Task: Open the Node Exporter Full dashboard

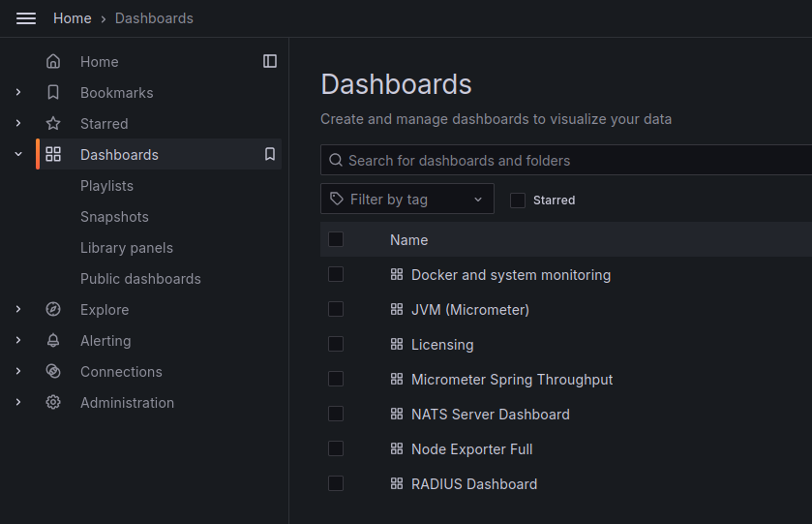Action: click(471, 449)
